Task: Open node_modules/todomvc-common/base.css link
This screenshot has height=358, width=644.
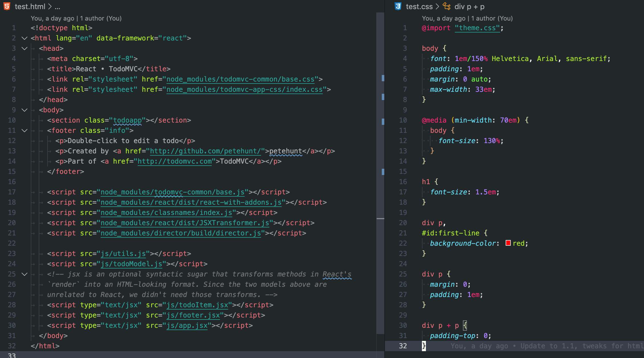Action: click(x=240, y=79)
